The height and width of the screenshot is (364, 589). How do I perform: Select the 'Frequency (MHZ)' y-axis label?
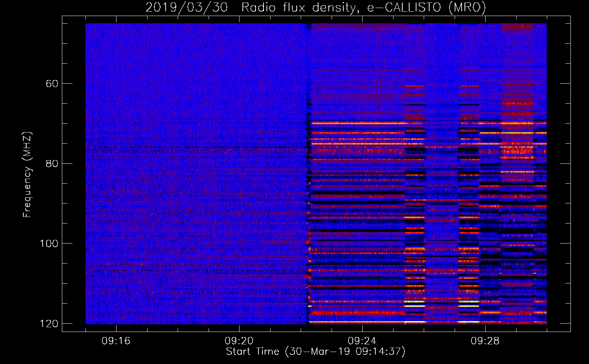pos(27,175)
